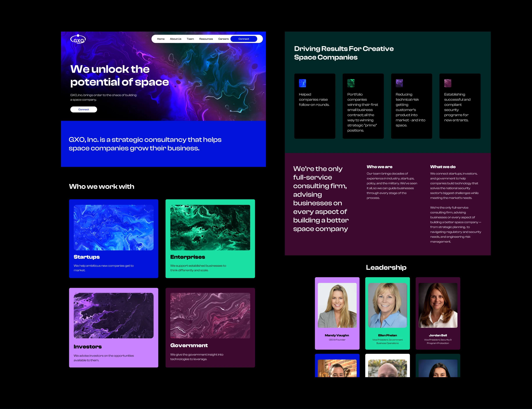Click the name 'Ellen Phelan'
Image resolution: width=532 pixels, height=409 pixels.
(x=388, y=335)
